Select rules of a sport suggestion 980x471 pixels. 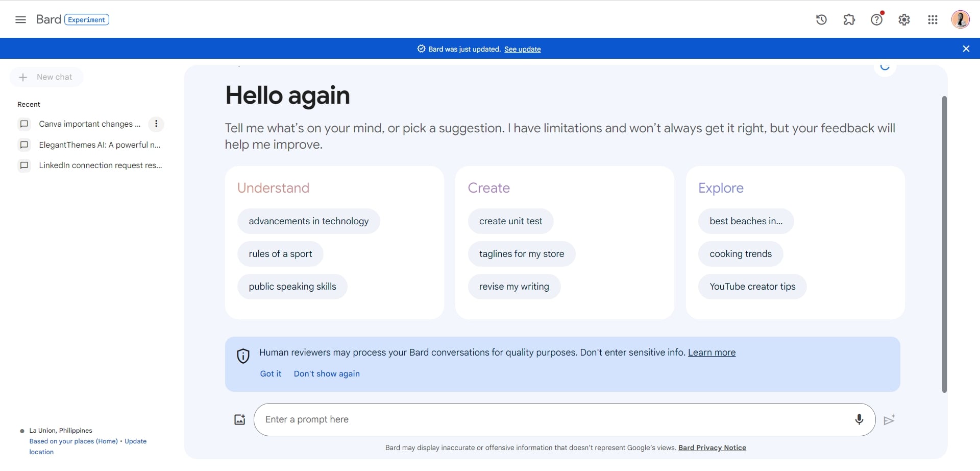(280, 254)
